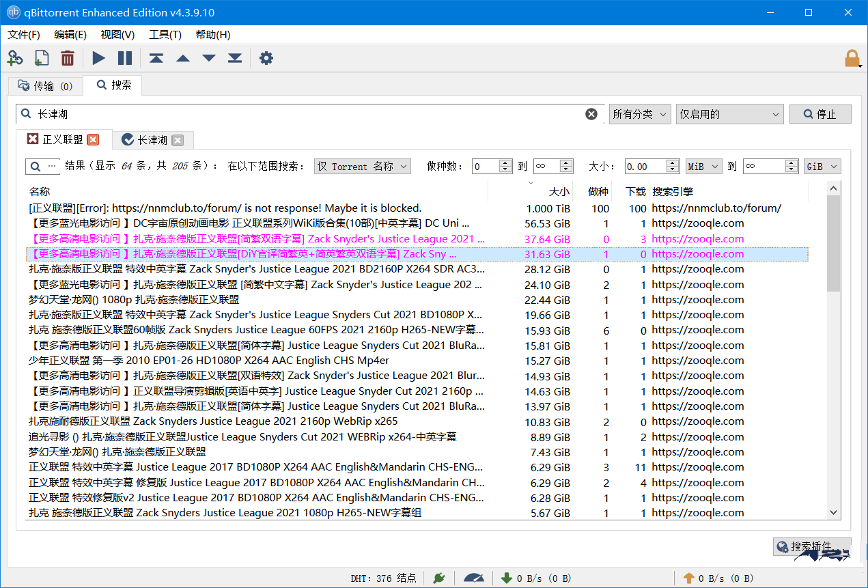Select nnmclub [Error] result row
Viewport: 868px width, 588px height.
[x=417, y=208]
